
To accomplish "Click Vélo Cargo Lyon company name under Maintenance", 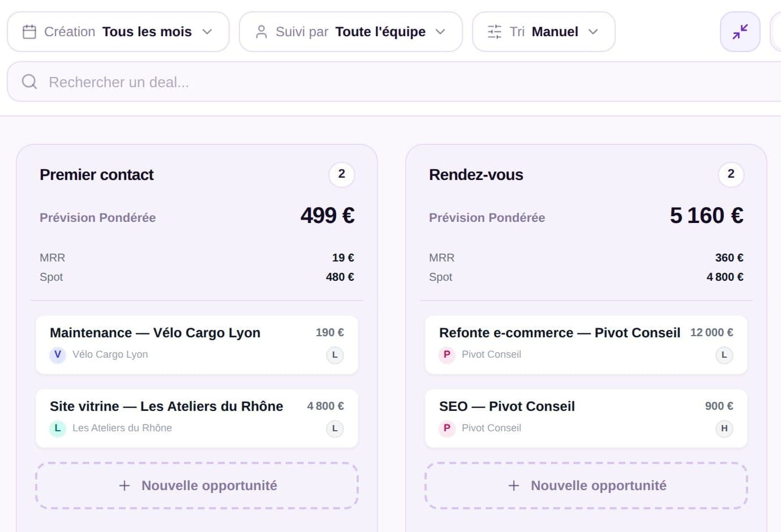I will [110, 354].
